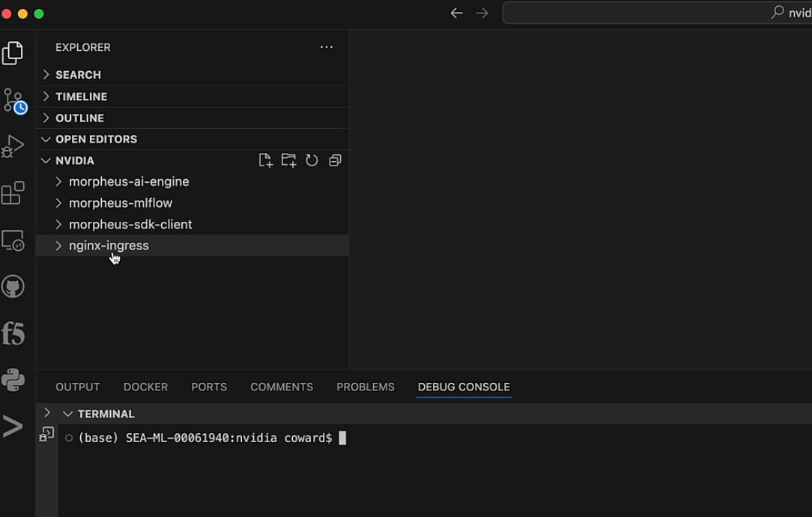812x517 pixels.
Task: Click the New File icon in the NVIDIA header
Action: tap(265, 160)
